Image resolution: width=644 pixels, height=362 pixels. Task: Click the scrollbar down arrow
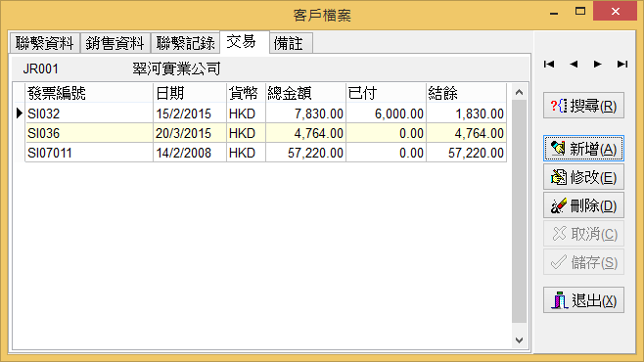(519, 340)
